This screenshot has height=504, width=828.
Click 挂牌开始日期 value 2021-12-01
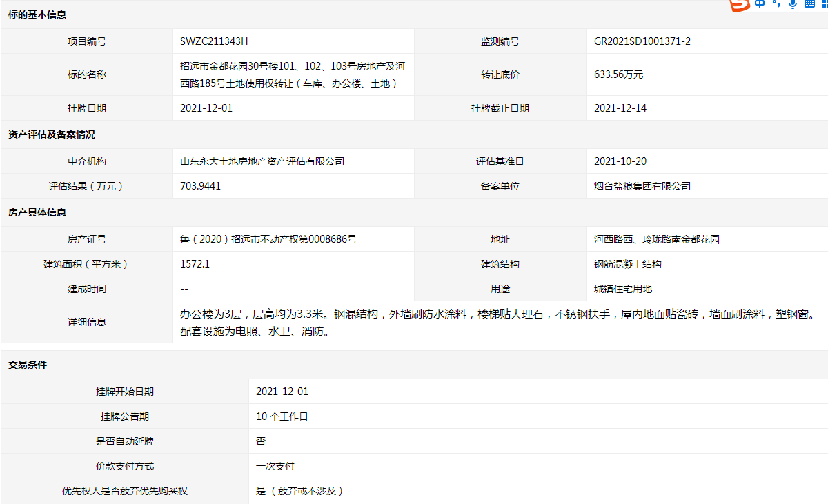282,392
